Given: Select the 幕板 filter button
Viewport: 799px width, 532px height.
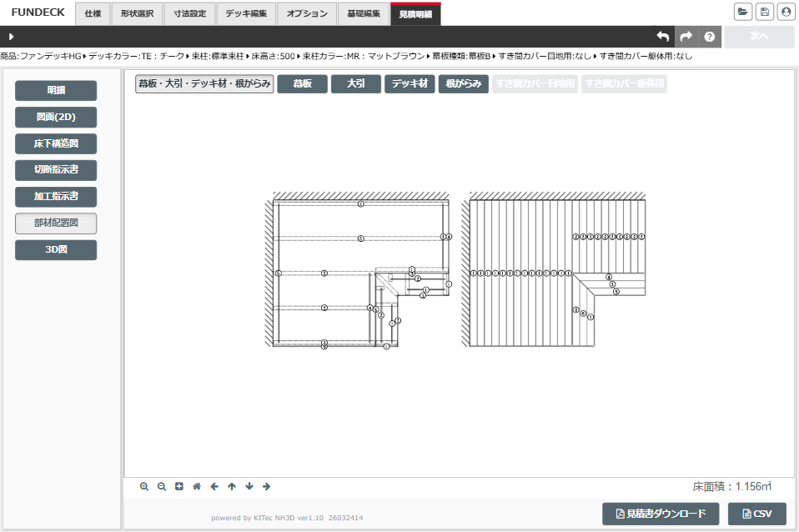Looking at the screenshot, I should [x=302, y=83].
